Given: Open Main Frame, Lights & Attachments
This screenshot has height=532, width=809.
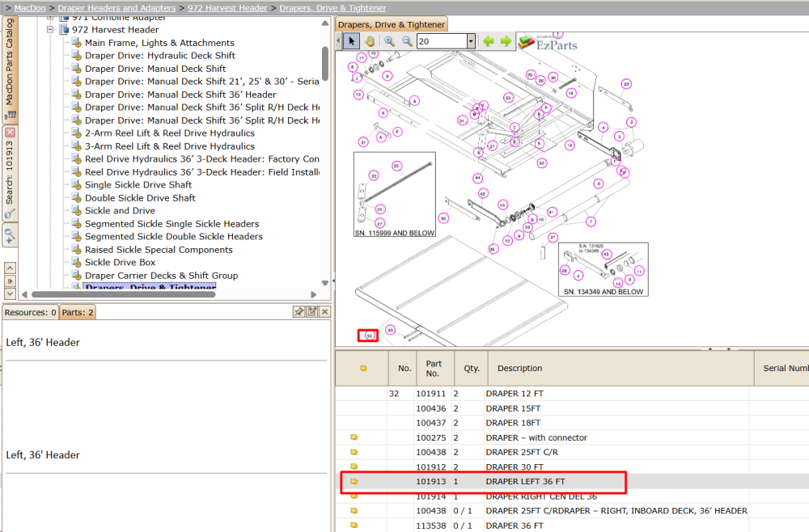Looking at the screenshot, I should [159, 43].
